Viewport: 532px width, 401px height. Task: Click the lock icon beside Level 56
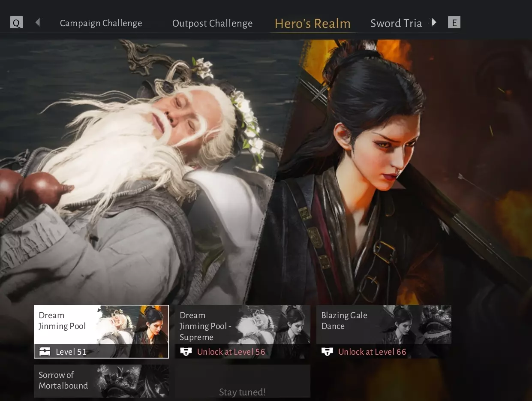pos(186,352)
